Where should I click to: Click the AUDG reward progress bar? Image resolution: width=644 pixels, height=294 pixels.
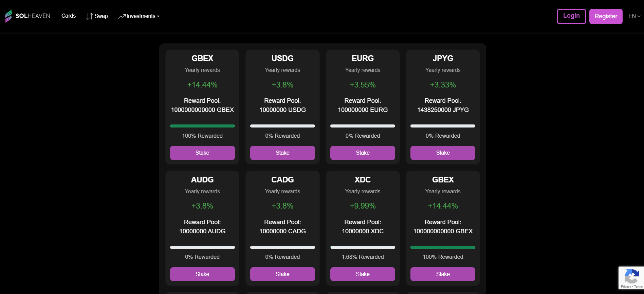202,247
